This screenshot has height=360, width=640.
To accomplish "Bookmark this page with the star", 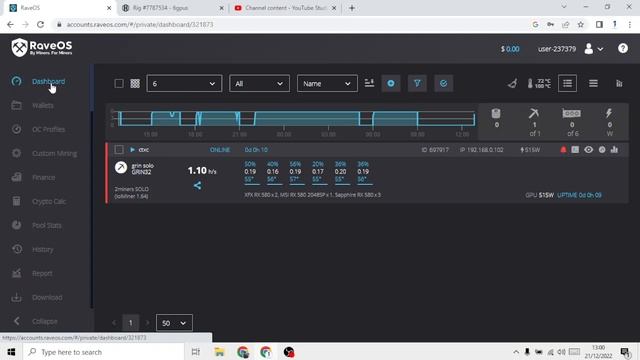I will coord(580,24).
